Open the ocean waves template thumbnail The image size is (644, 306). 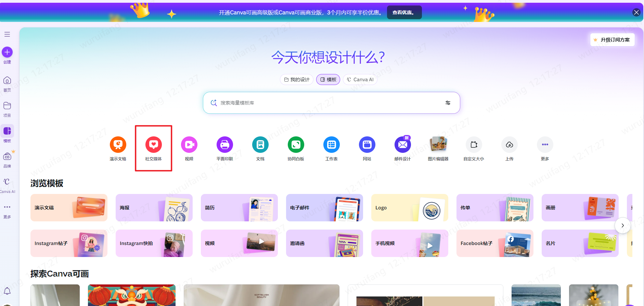click(x=536, y=295)
